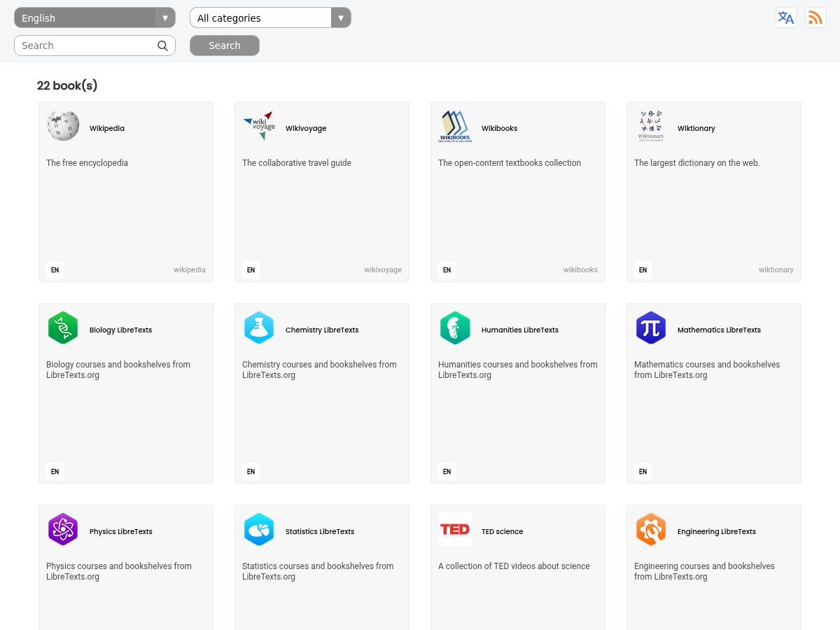
Task: Click 'The open-content textbooks collection' text
Action: click(x=510, y=163)
